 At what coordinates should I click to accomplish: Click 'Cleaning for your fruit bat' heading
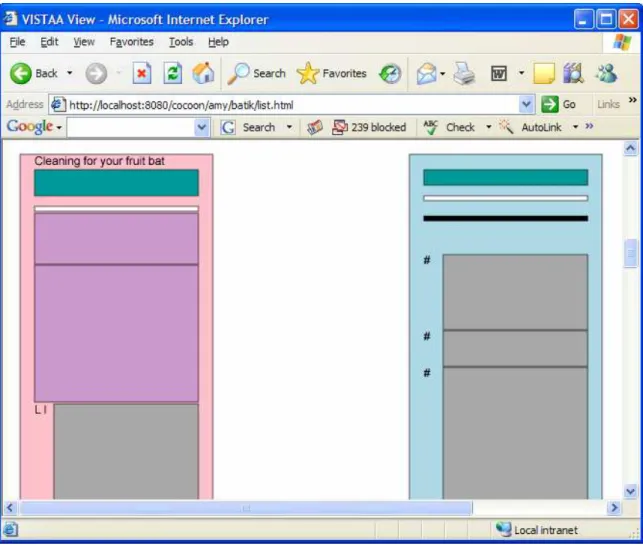(99, 161)
